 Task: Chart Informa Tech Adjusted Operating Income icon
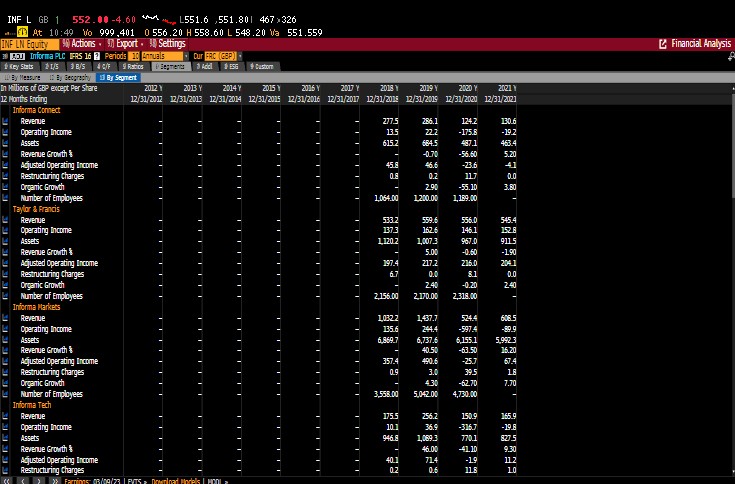pos(5,460)
